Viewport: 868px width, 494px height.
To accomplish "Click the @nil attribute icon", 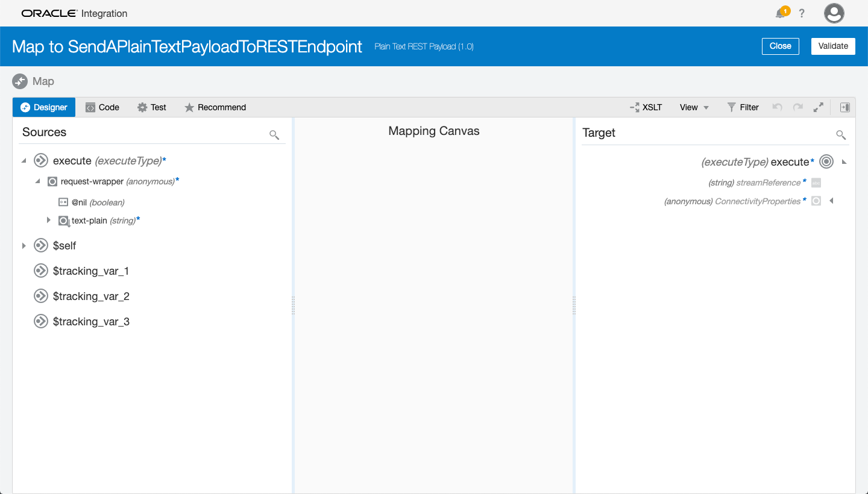I will point(63,202).
